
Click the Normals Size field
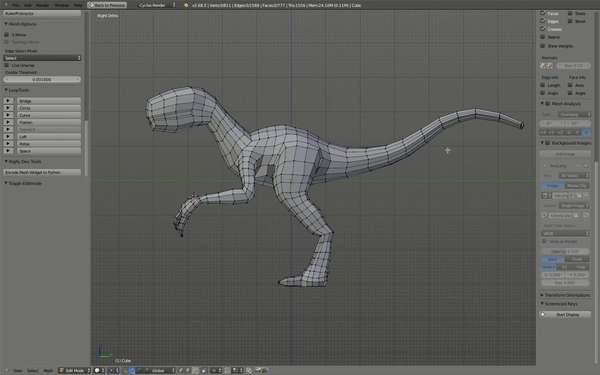[574, 66]
